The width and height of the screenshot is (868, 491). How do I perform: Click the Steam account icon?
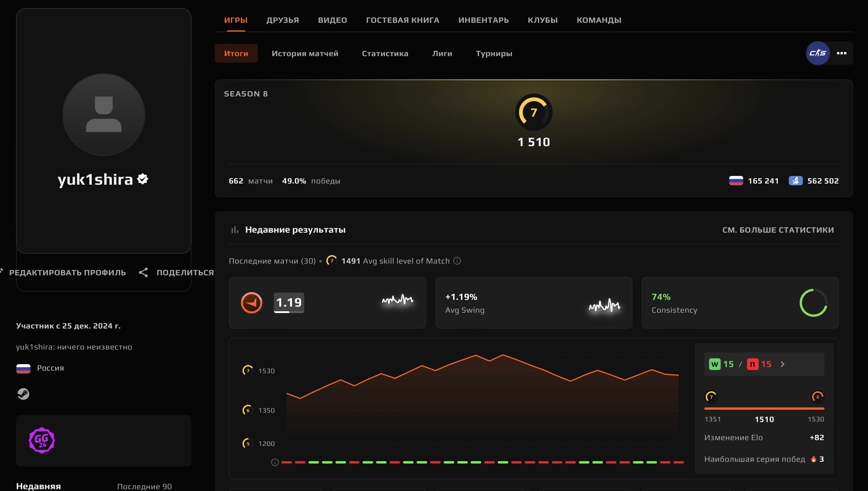coord(23,394)
